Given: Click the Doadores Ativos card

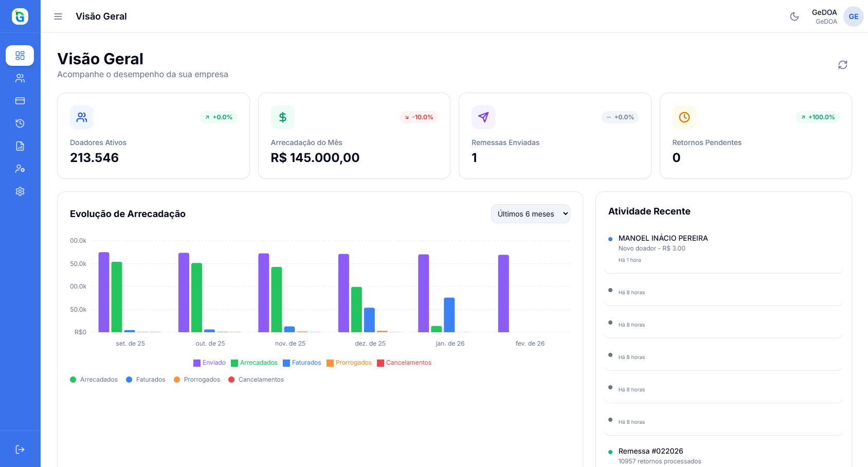Looking at the screenshot, I should tap(153, 136).
